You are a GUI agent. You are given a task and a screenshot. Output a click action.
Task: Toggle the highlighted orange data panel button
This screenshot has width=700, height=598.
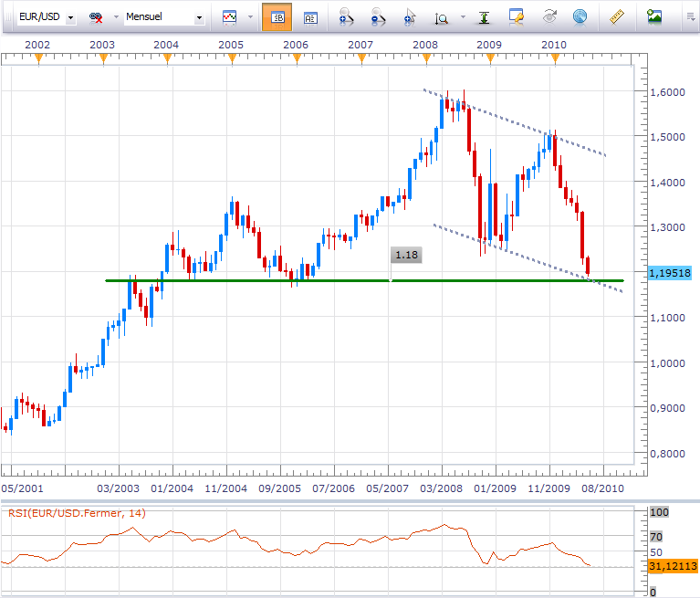pos(277,16)
